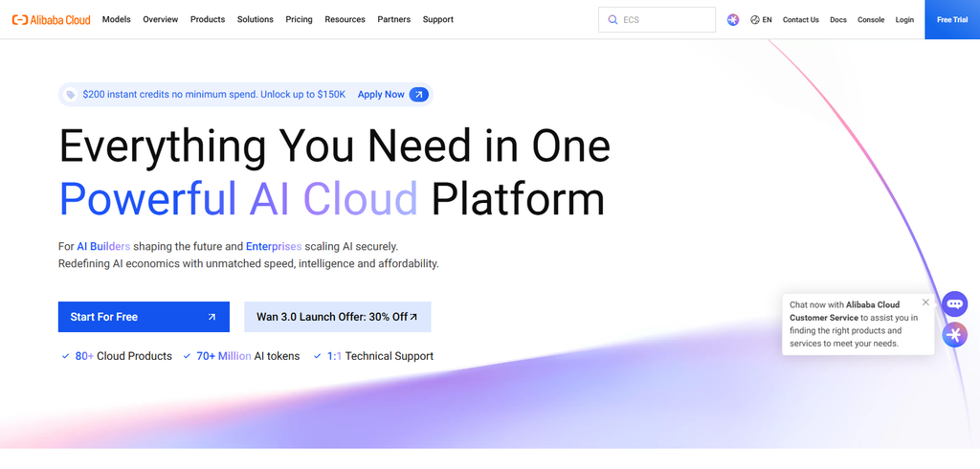Close the customer service chat popup

tap(925, 302)
